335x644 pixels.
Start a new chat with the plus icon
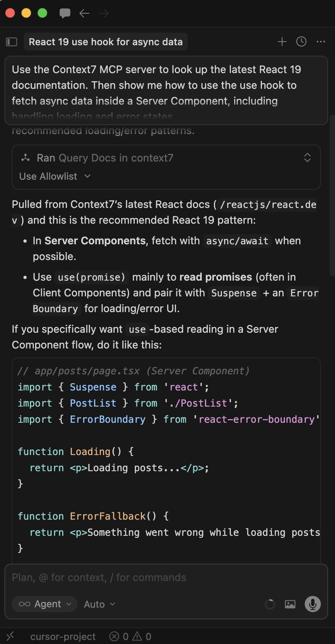(282, 42)
